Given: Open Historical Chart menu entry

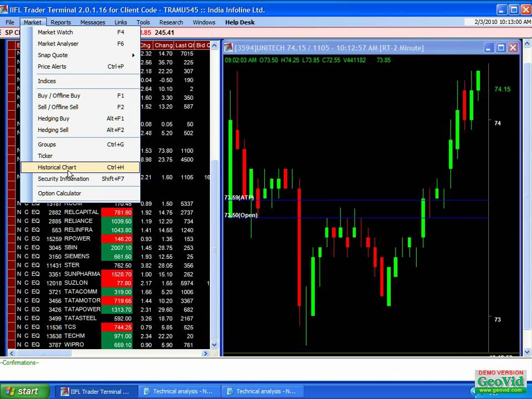Looking at the screenshot, I should pos(80,167).
